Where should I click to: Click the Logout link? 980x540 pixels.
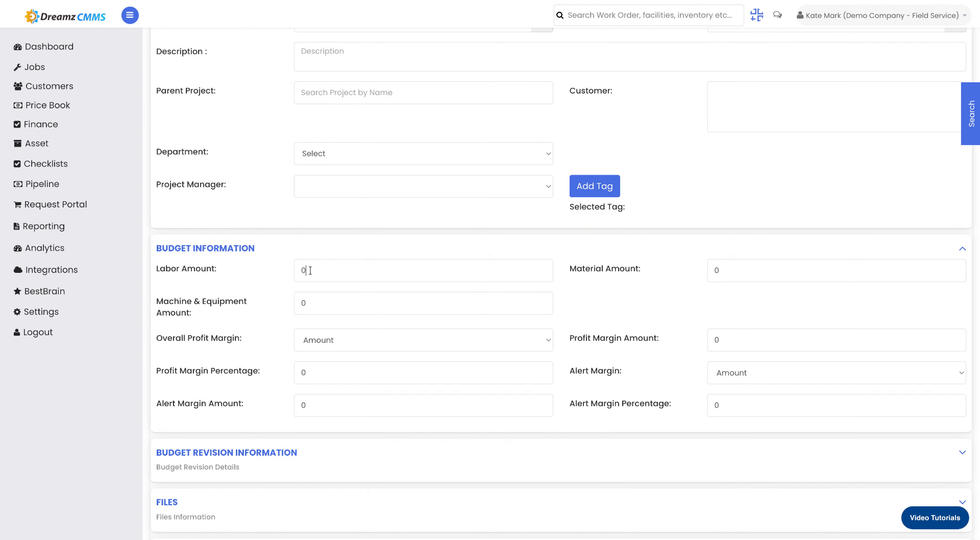tap(38, 332)
